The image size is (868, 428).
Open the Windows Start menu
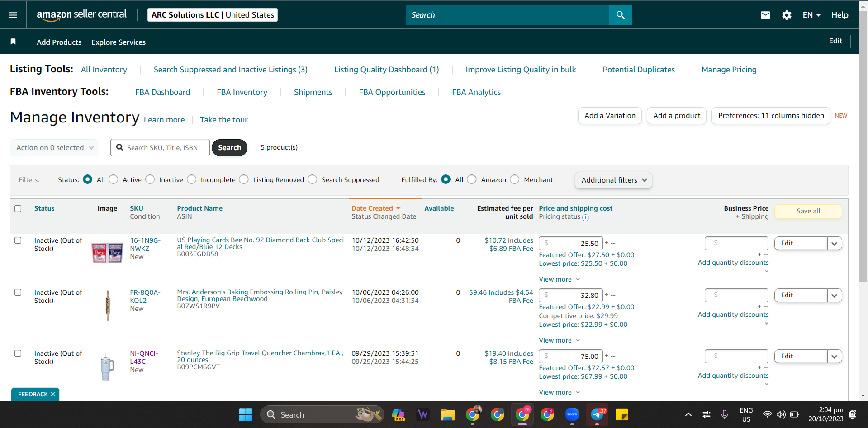click(x=246, y=414)
